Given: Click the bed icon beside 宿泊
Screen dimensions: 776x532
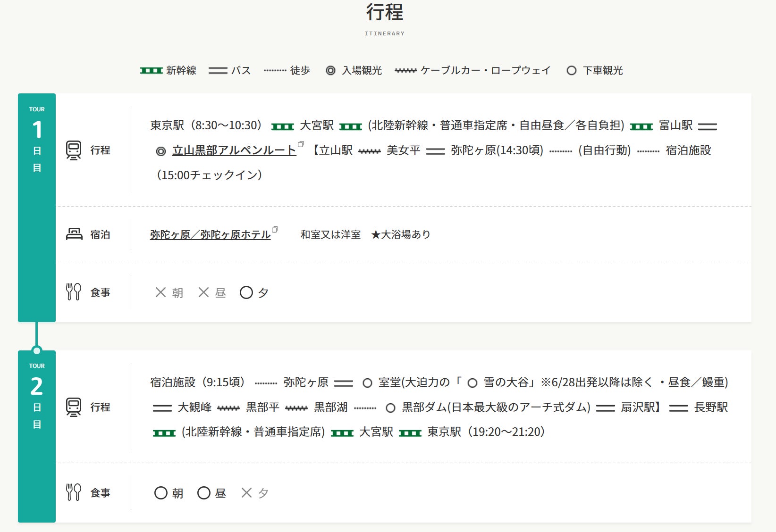Looking at the screenshot, I should coord(74,234).
